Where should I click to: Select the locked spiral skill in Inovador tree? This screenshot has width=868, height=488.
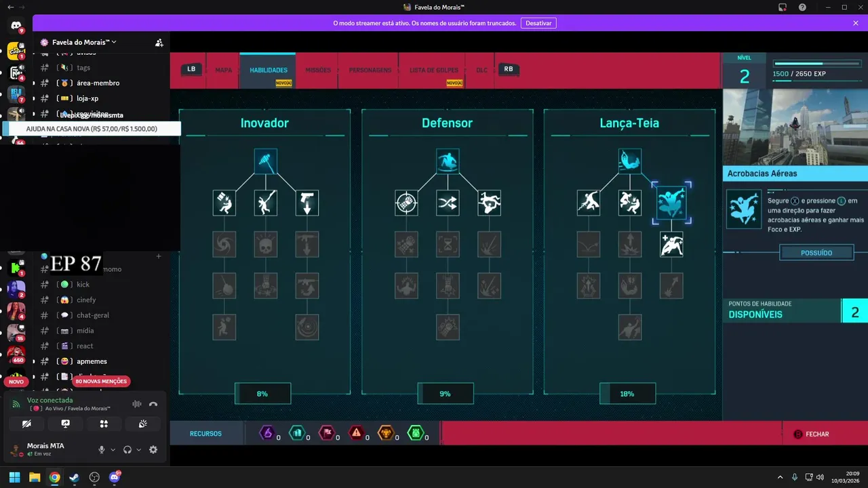[224, 244]
